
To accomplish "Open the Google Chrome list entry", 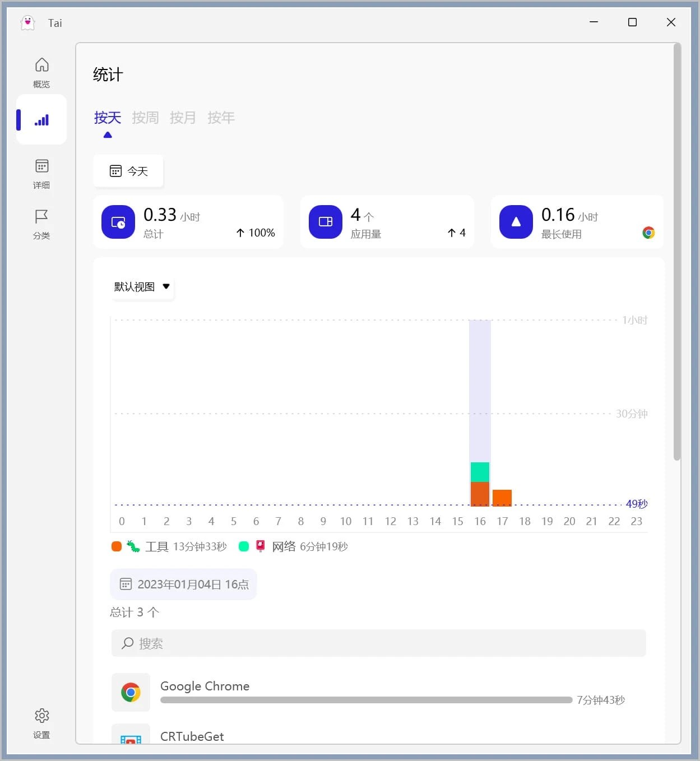I will click(x=379, y=692).
